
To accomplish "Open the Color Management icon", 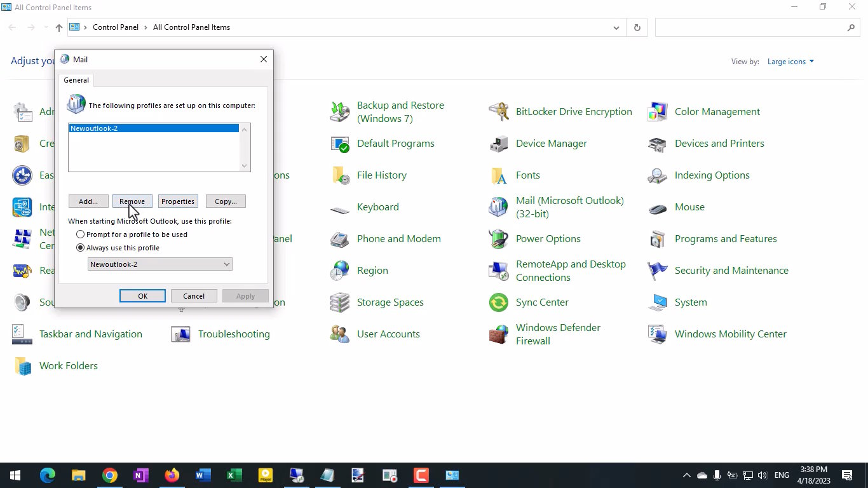I will 658,112.
